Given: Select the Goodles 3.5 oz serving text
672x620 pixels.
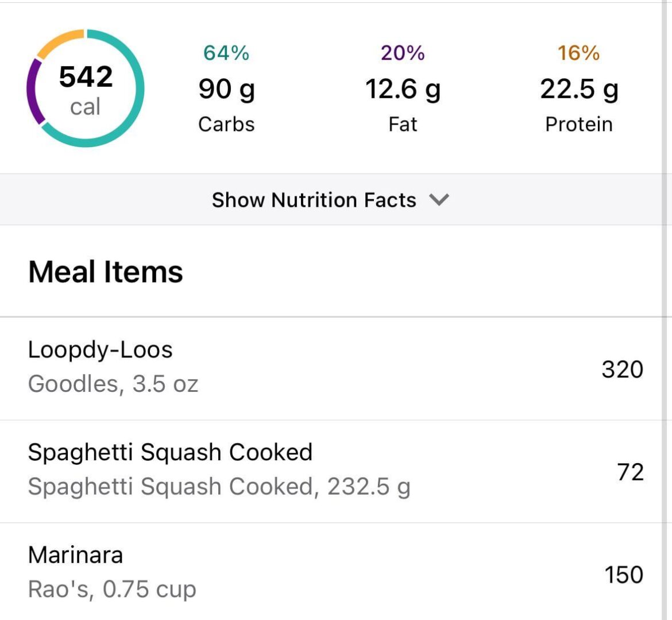Looking at the screenshot, I should click(x=113, y=384).
